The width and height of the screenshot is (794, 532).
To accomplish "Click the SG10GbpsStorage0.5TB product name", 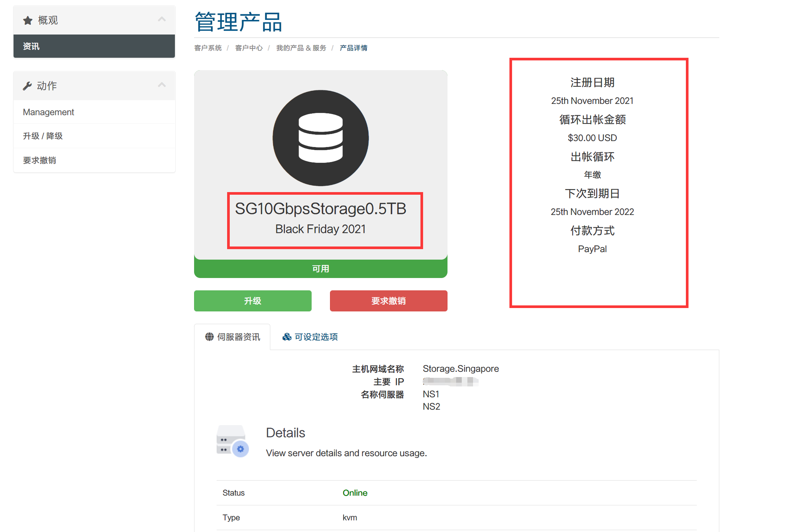I will point(321,209).
